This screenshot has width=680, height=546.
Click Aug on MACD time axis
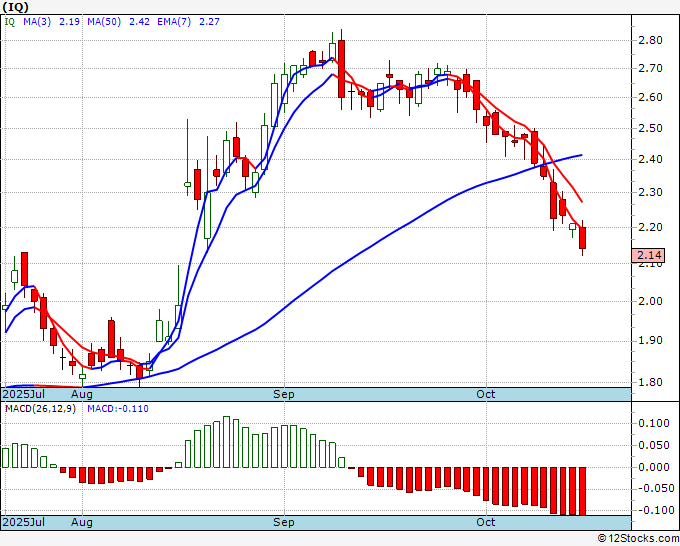click(82, 522)
